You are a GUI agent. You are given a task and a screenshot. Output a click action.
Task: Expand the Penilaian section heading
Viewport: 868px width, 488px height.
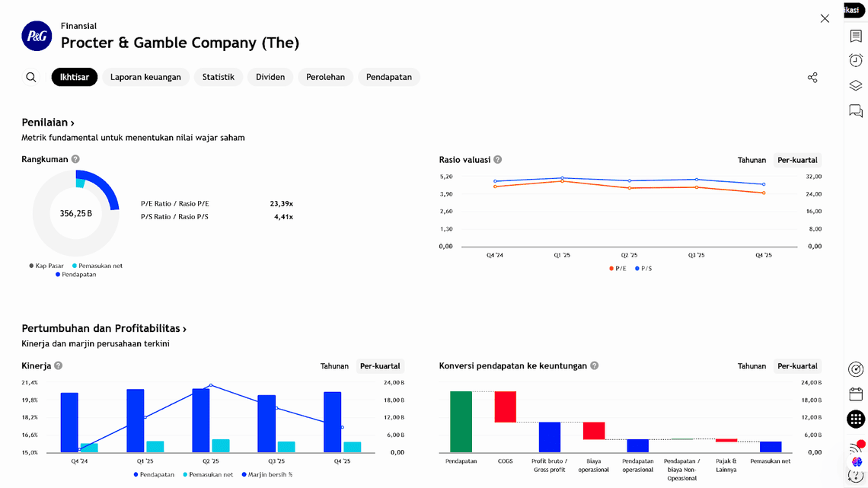pyautogui.click(x=48, y=123)
